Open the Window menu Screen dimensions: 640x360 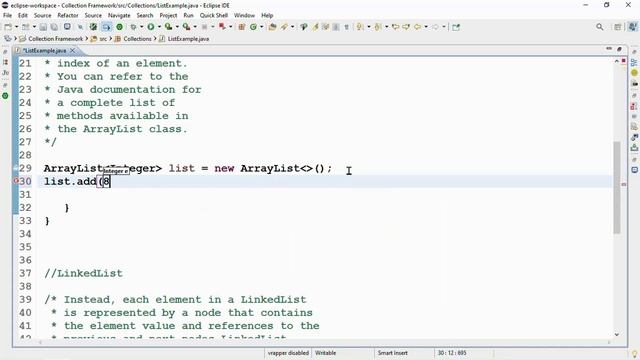click(x=244, y=15)
